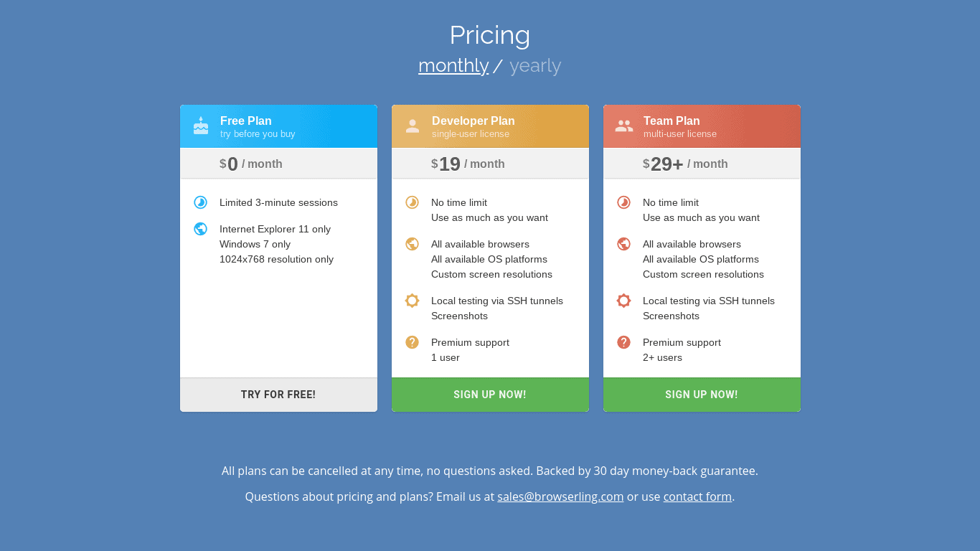Click the Team Plan red globe icon
This screenshot has height=551, width=980.
(624, 244)
